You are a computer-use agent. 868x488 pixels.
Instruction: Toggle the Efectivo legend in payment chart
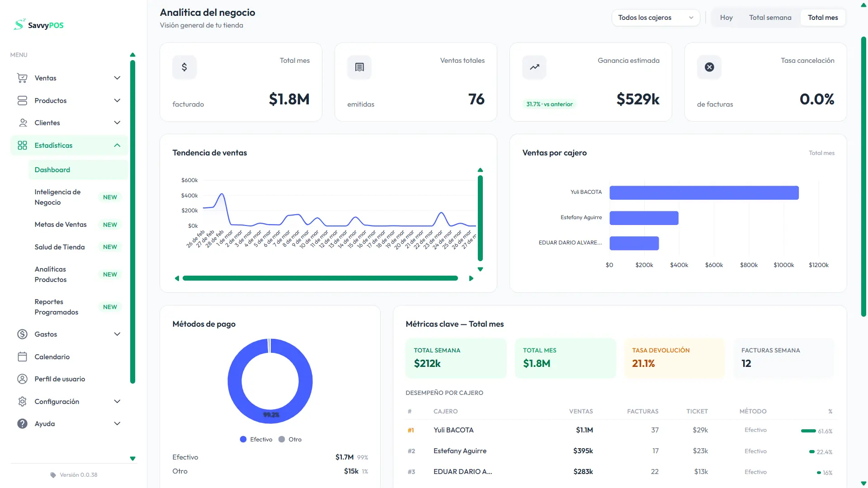pyautogui.click(x=256, y=439)
